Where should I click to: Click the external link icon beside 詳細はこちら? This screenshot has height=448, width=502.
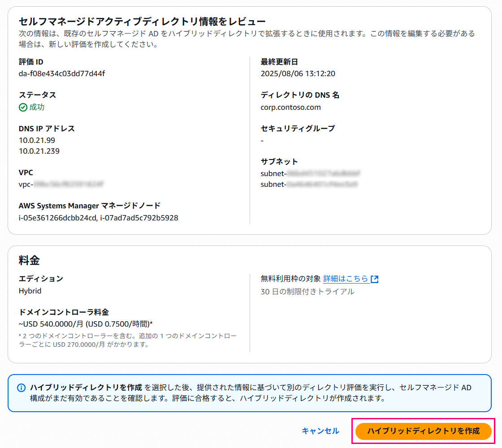click(x=375, y=279)
